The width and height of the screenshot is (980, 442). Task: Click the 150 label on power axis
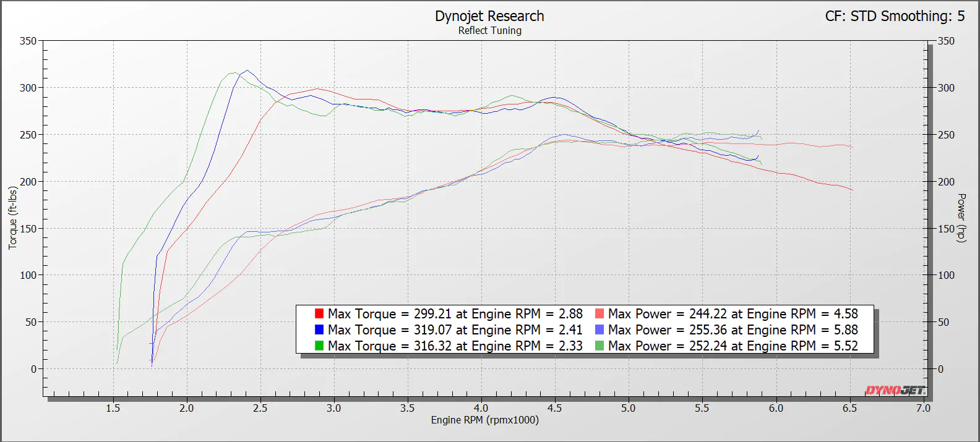[x=947, y=228]
